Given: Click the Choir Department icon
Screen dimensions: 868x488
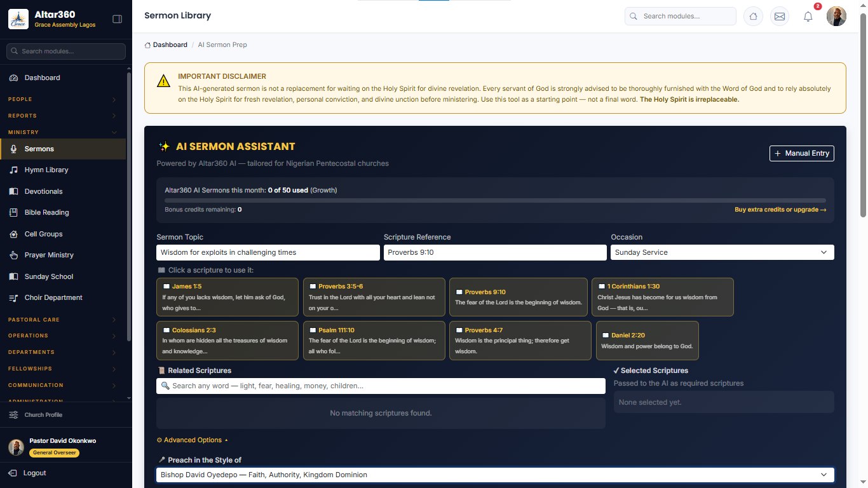Looking at the screenshot, I should click(x=13, y=297).
